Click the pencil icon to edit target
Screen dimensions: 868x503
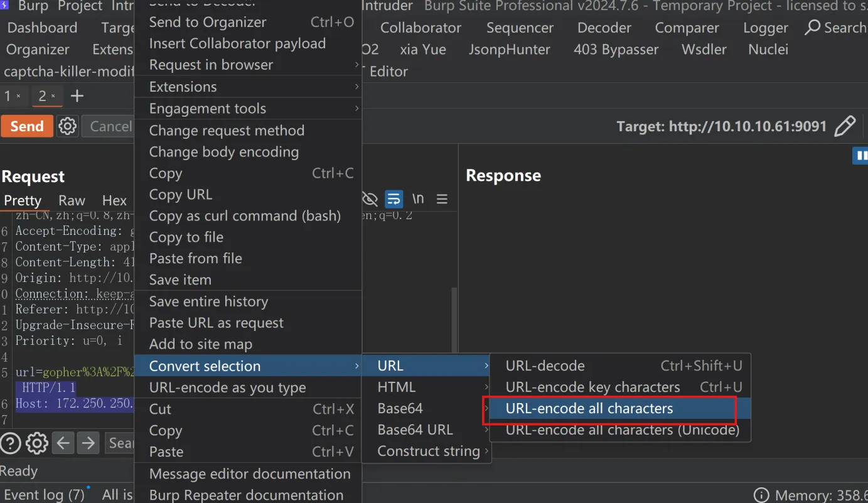845,126
